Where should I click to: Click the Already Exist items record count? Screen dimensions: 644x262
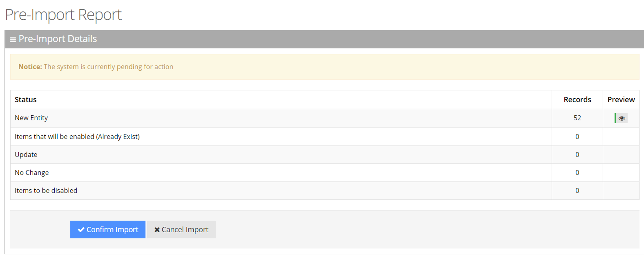(577, 137)
